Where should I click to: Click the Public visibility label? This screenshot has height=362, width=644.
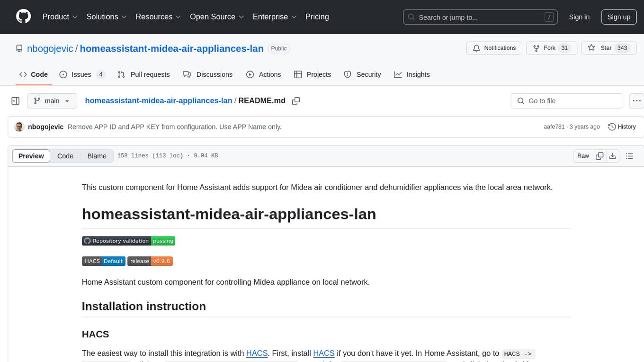[279, 48]
